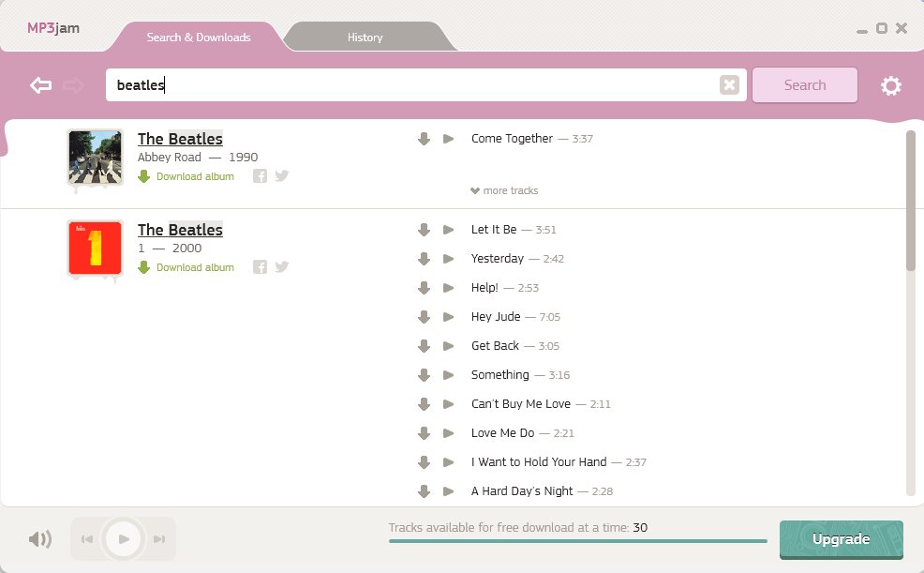
Task: Start playback with the main play button
Action: tap(124, 539)
